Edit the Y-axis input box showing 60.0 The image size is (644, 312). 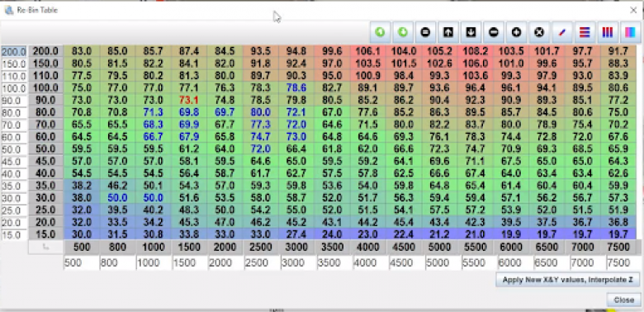14,137
